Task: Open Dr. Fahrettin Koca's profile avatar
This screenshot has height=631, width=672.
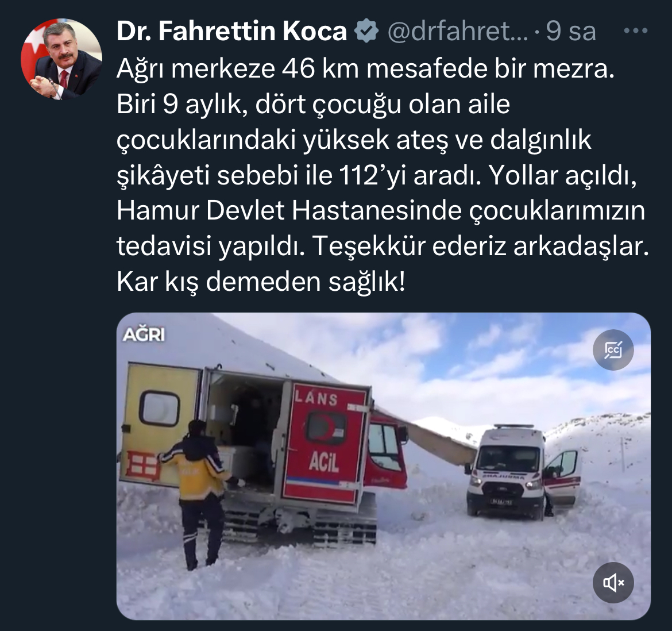Action: 61,59
